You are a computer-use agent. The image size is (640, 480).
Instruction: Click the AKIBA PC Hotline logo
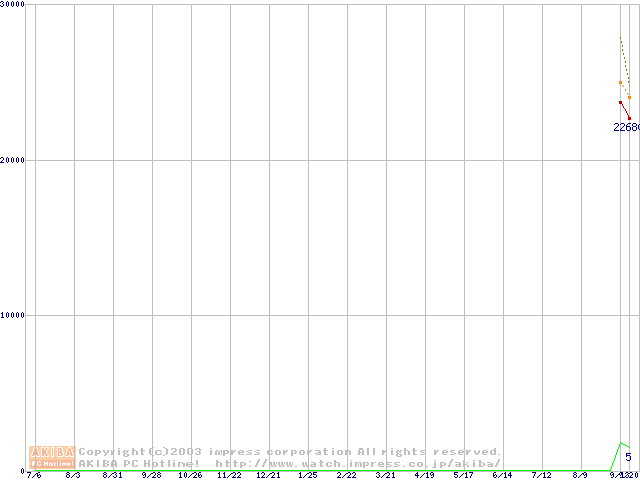point(52,457)
